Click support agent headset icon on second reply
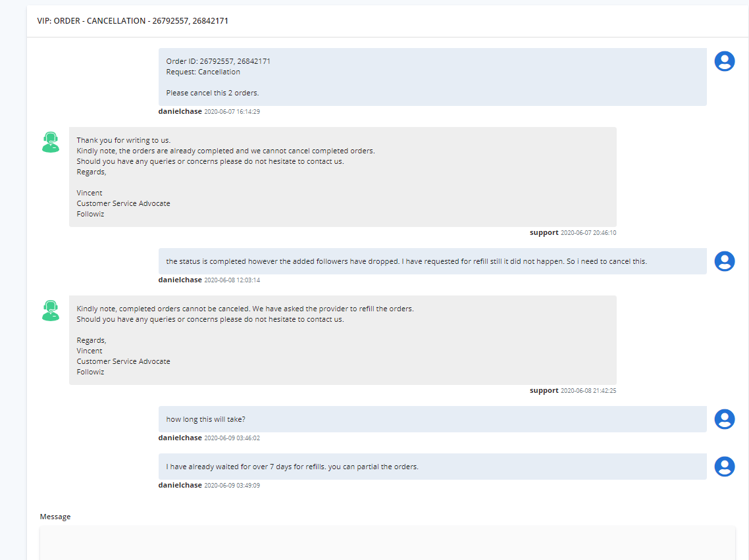749x560 pixels. (51, 311)
